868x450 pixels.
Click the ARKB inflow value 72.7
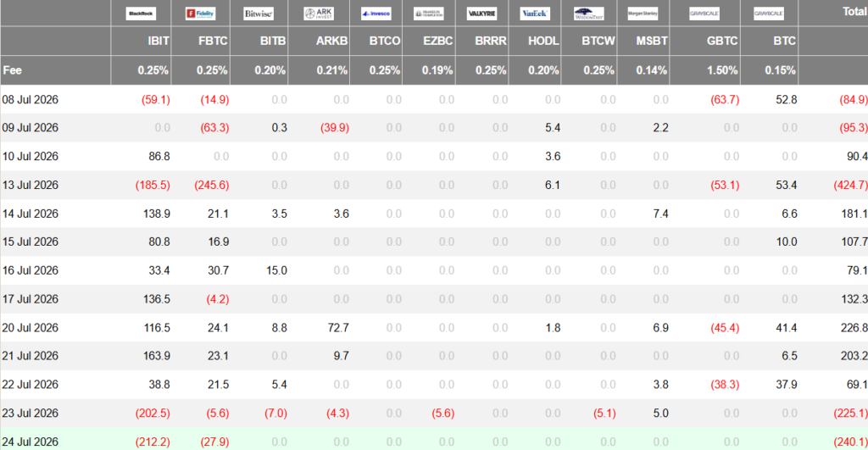[338, 328]
